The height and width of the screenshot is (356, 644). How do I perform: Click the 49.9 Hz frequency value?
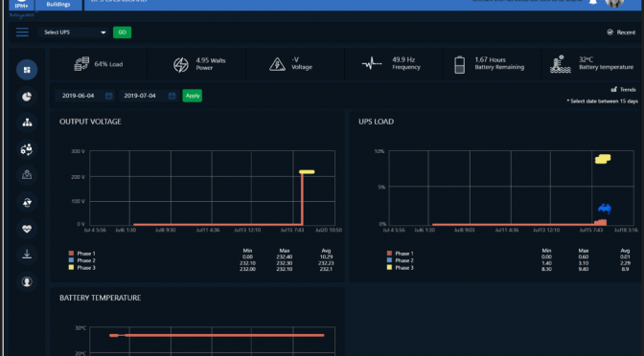point(403,60)
